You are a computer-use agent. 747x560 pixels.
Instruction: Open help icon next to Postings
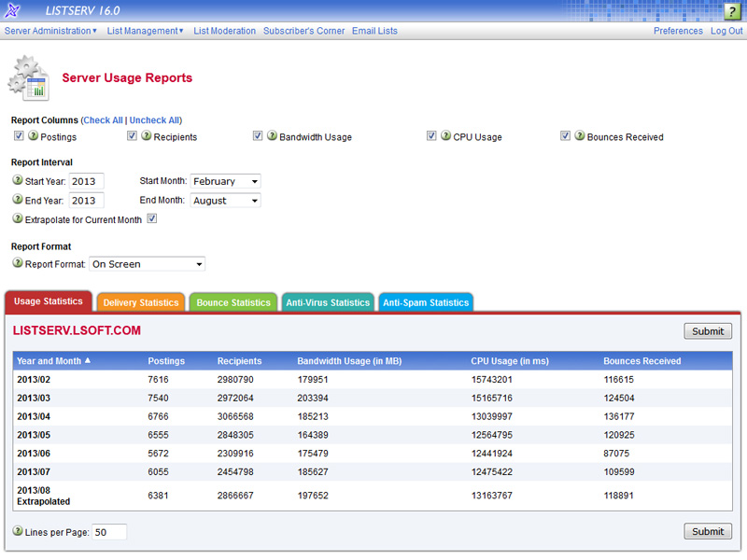click(34, 135)
